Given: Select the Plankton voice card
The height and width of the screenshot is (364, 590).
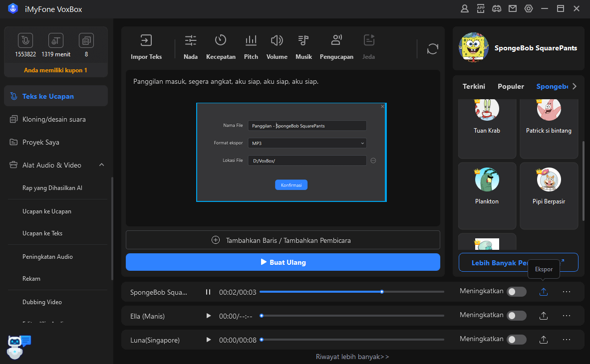Looking at the screenshot, I should 487,196.
